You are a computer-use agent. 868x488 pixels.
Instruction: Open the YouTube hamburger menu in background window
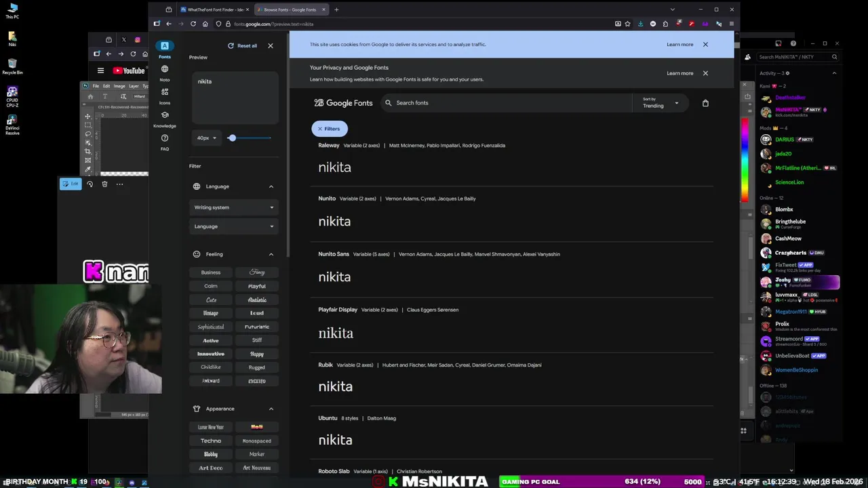100,70
